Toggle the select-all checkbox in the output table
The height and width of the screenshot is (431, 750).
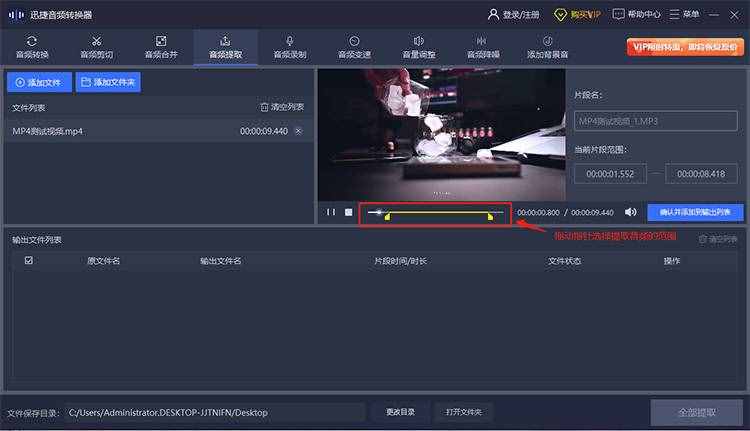(29, 261)
